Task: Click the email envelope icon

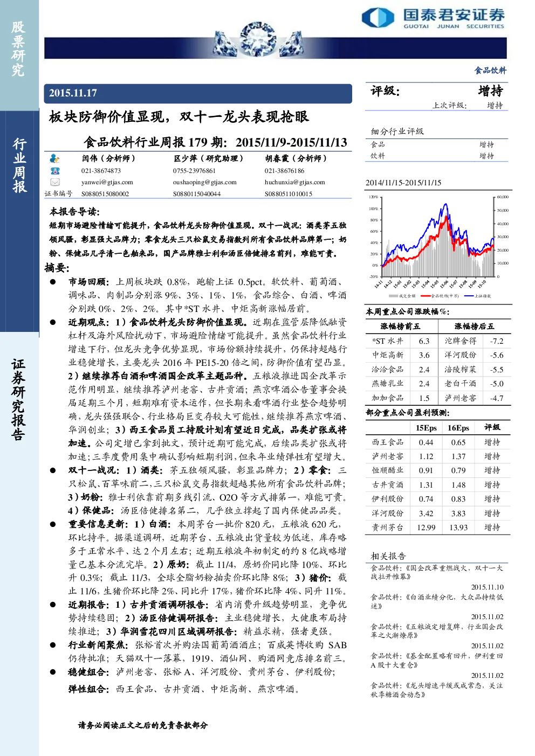Action: pos(54,182)
